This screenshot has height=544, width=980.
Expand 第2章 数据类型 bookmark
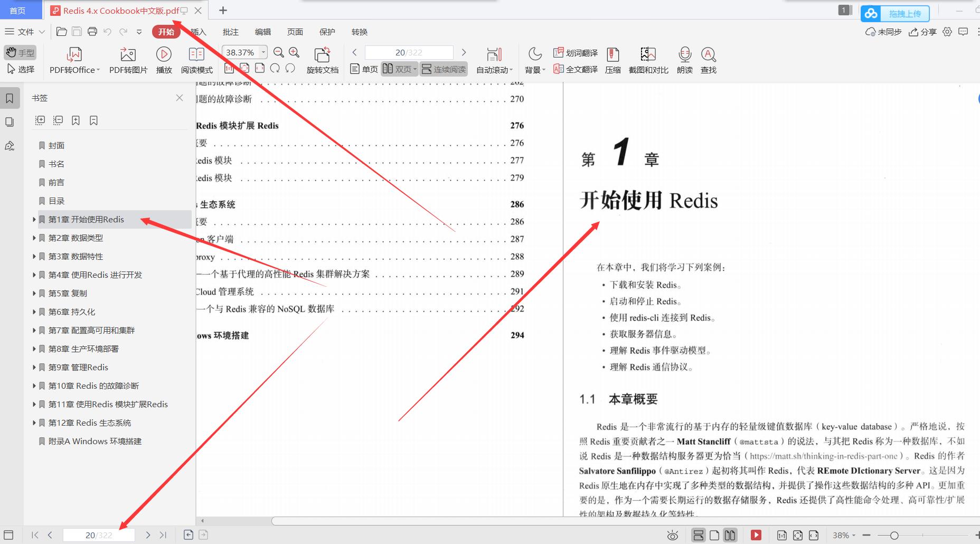[x=34, y=238]
